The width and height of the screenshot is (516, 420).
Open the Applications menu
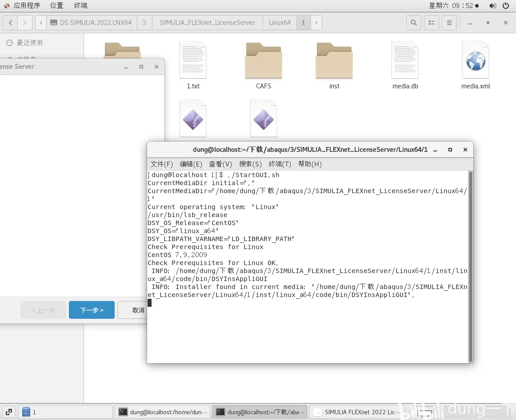(x=22, y=6)
